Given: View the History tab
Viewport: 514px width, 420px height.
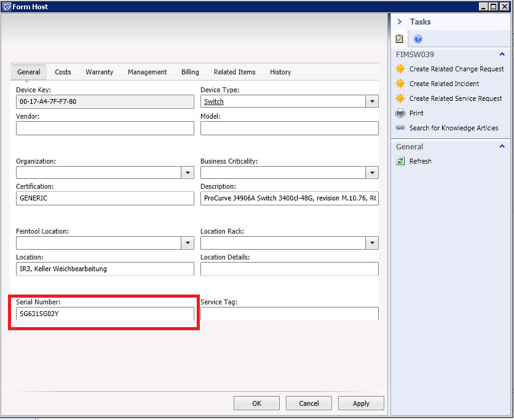Looking at the screenshot, I should click(x=280, y=72).
